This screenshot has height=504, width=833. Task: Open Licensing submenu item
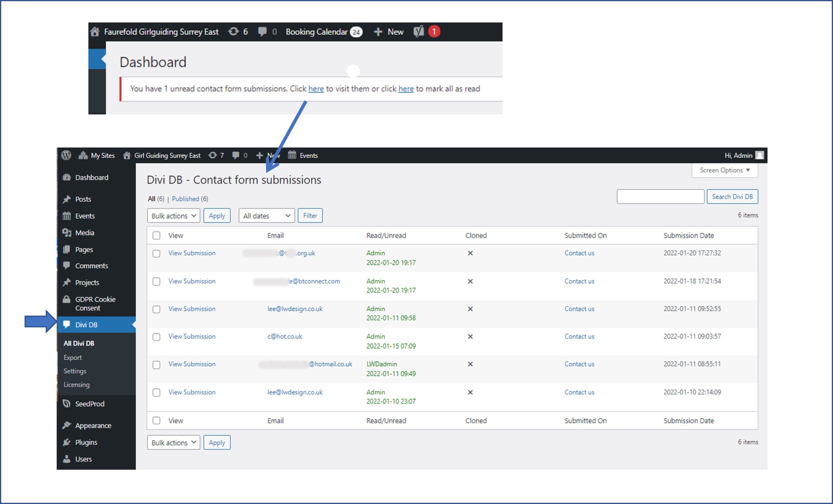click(x=76, y=384)
